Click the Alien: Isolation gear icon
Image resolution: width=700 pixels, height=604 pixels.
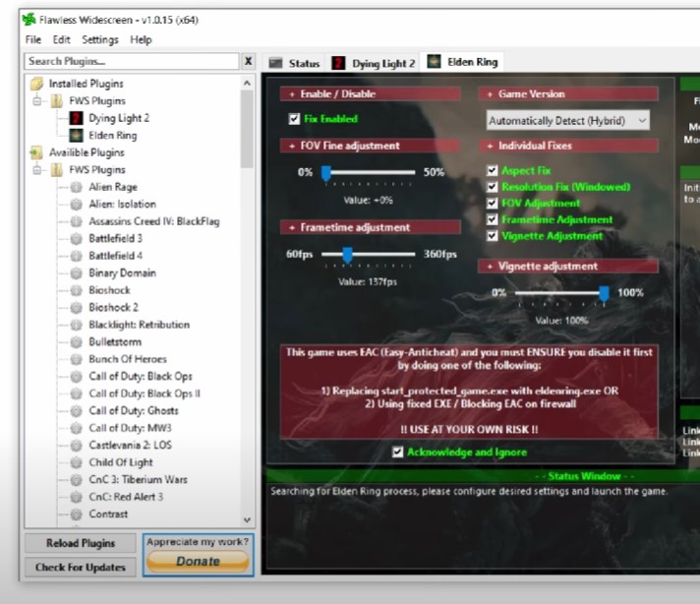pyautogui.click(x=77, y=205)
